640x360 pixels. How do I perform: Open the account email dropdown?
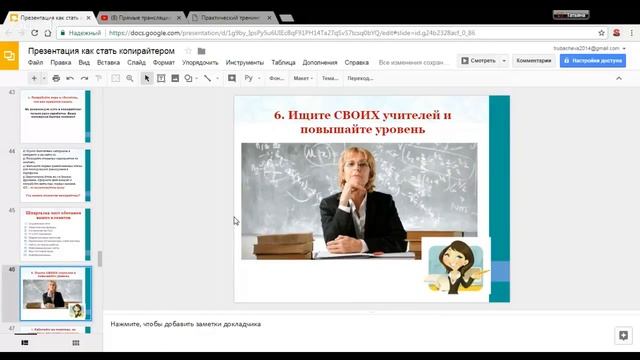click(x=590, y=48)
